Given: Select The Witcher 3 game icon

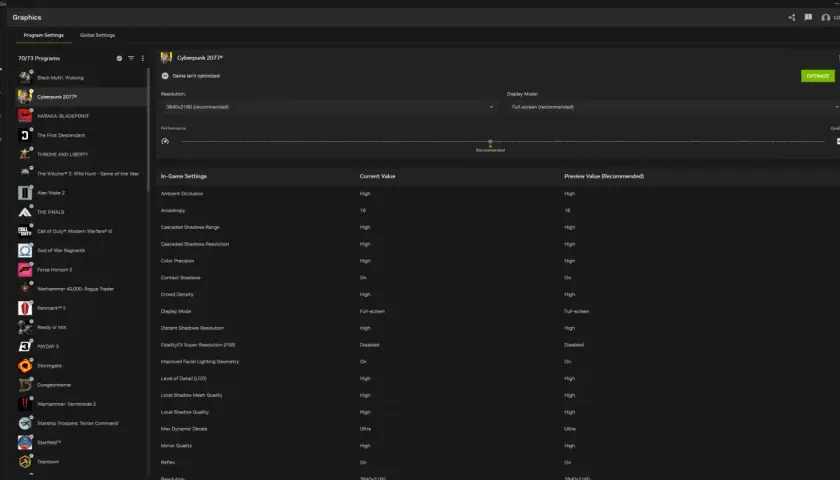Looking at the screenshot, I should tap(25, 174).
